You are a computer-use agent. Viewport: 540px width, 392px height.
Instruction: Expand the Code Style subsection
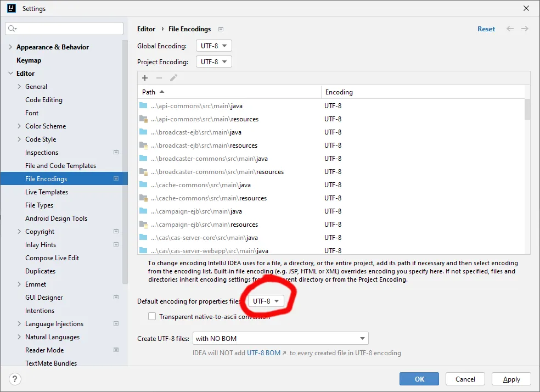(x=19, y=139)
